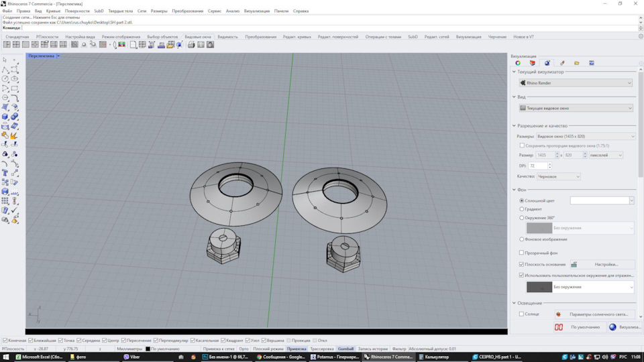Select the point tool in left toolbar

14,60
